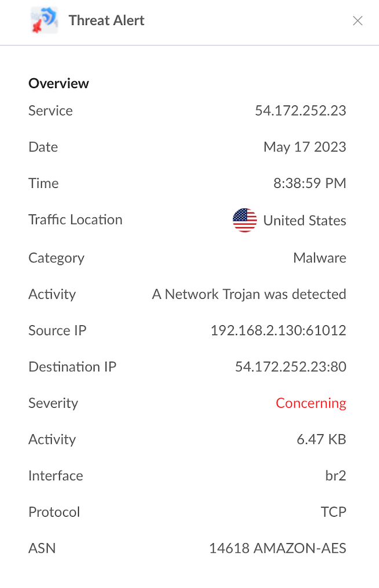Click the time 8:38:59 PM value
379x588 pixels.
pyautogui.click(x=309, y=184)
